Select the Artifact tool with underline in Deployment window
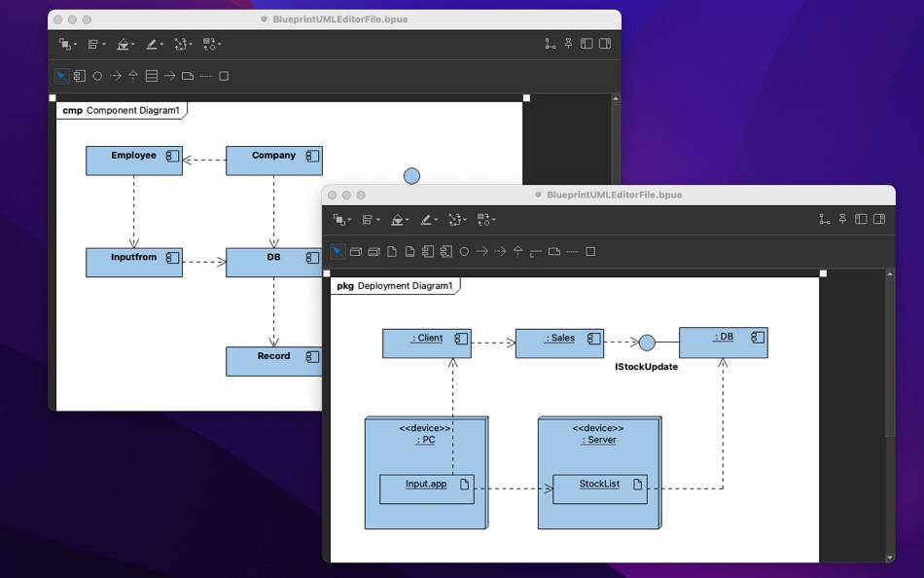924x578 pixels. click(x=409, y=252)
